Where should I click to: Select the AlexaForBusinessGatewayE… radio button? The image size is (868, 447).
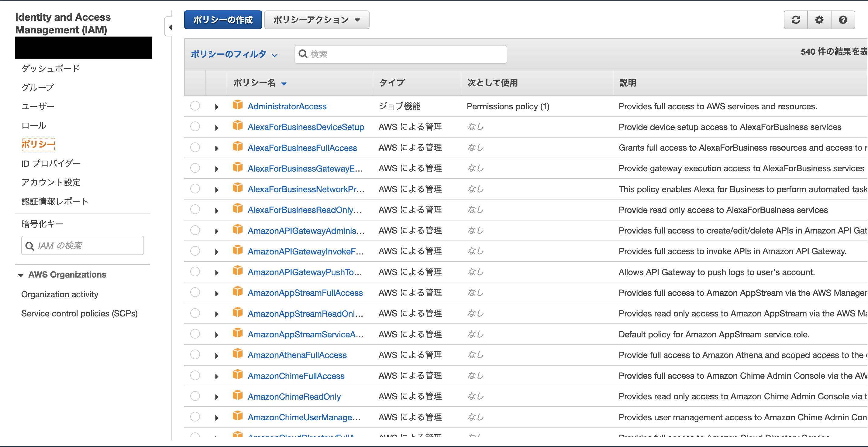coord(195,168)
